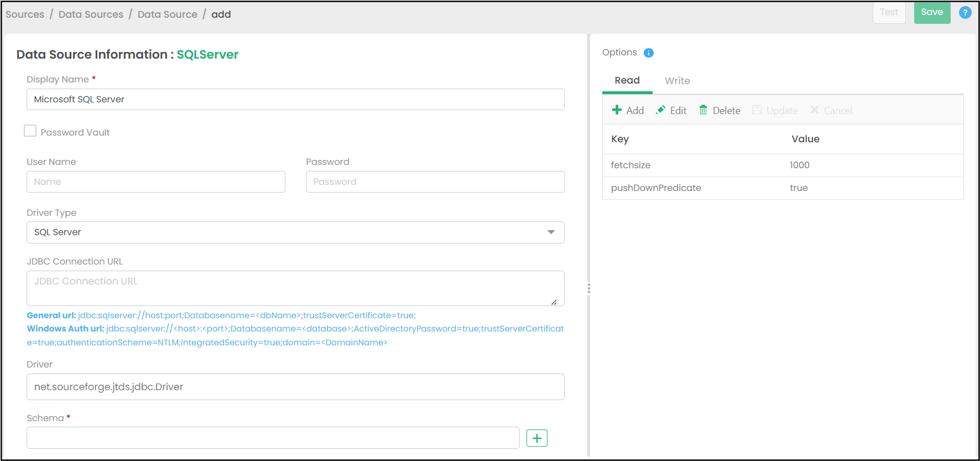Test the data source connection
Viewport: 980px width, 461px height.
coord(889,12)
